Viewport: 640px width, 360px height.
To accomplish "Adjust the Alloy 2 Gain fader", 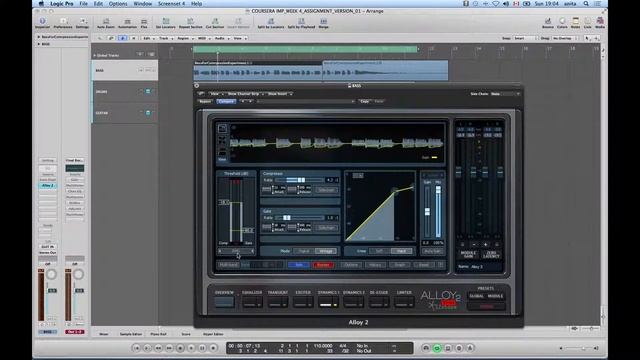I will click(427, 211).
